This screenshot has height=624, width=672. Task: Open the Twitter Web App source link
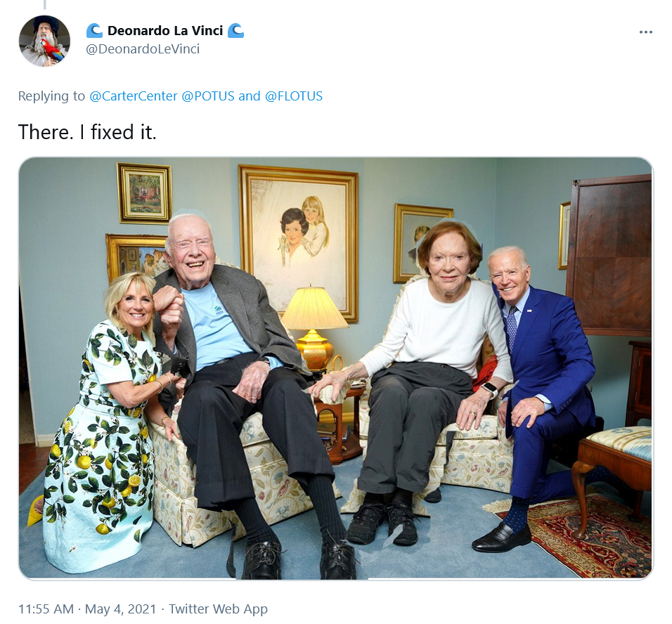[218, 609]
